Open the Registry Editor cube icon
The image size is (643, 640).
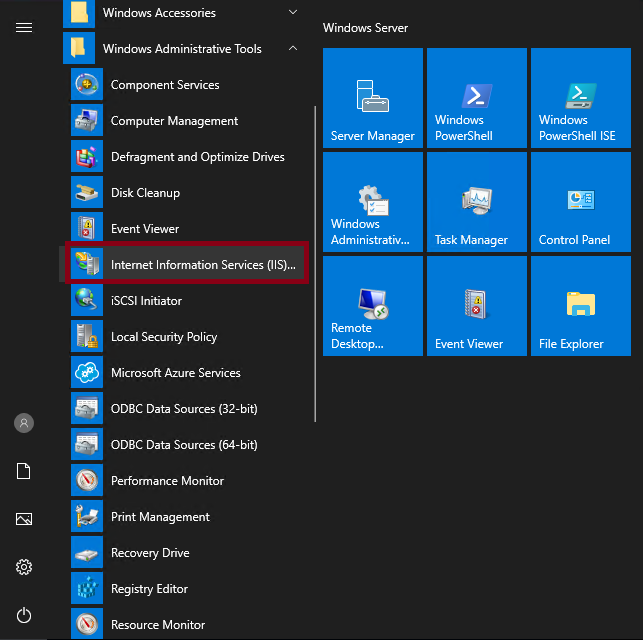[x=87, y=588]
